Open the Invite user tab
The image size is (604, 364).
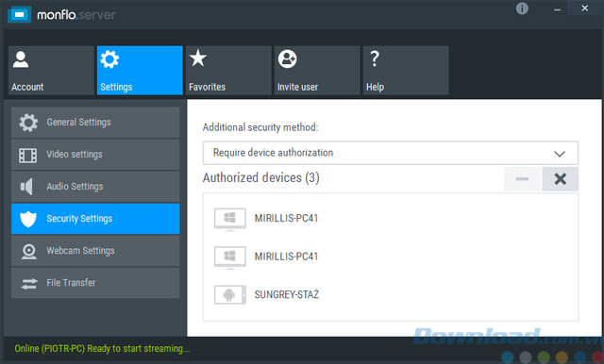click(x=317, y=71)
